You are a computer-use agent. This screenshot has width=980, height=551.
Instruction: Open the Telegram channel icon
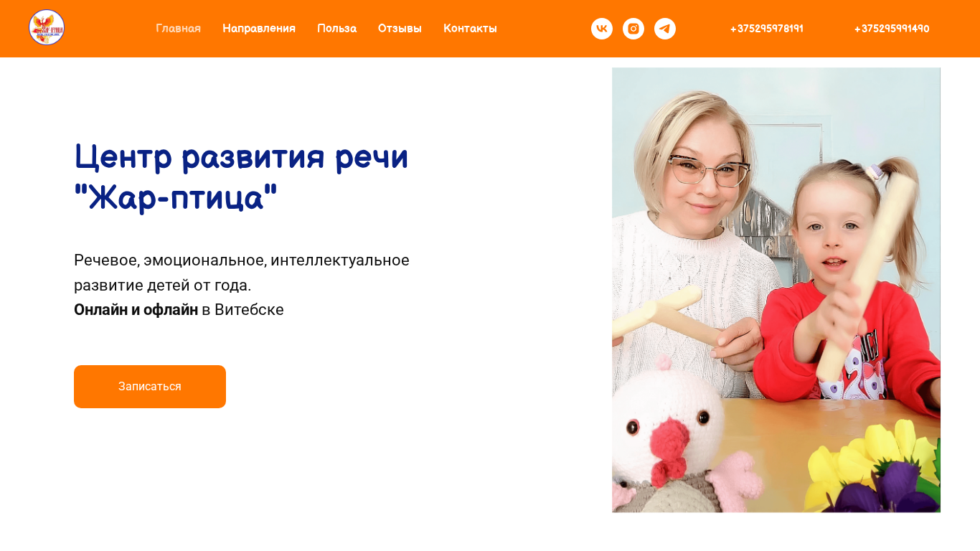tap(664, 29)
